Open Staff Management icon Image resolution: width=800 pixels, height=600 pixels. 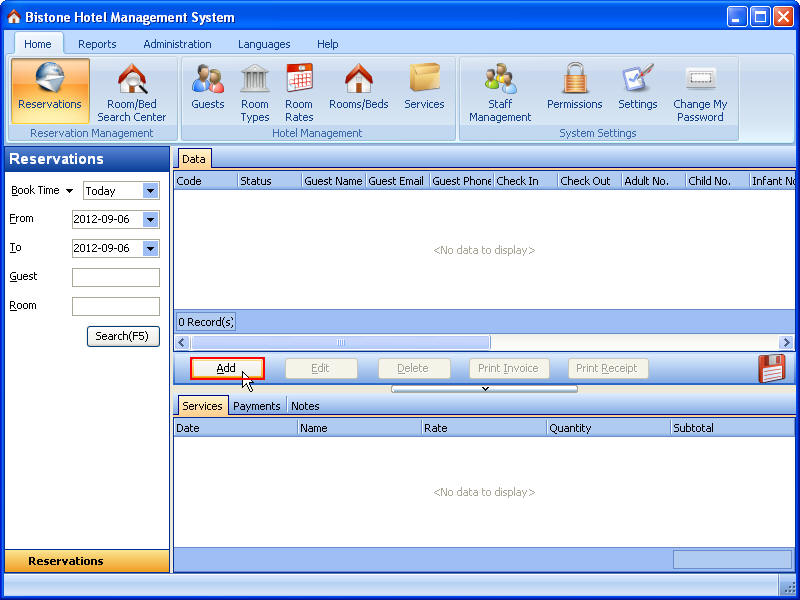pyautogui.click(x=500, y=91)
